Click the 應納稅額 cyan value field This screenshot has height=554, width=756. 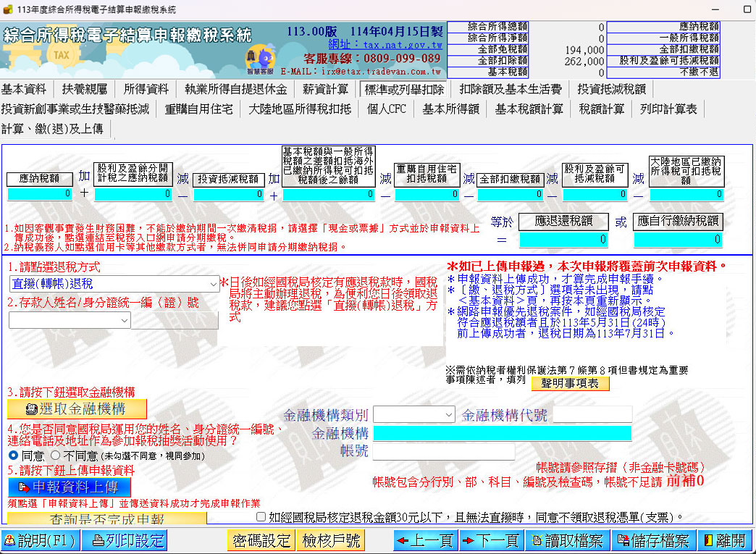[40, 194]
